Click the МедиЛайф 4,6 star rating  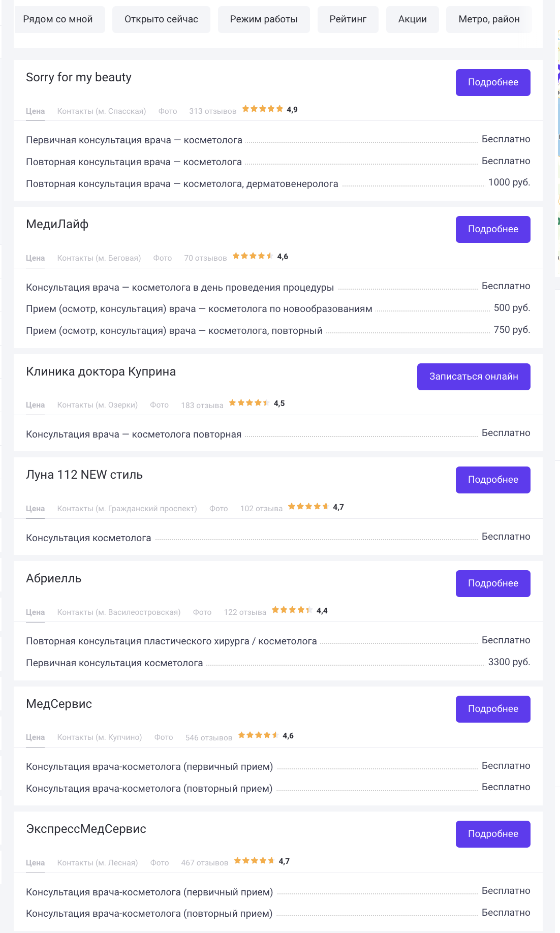coord(253,256)
